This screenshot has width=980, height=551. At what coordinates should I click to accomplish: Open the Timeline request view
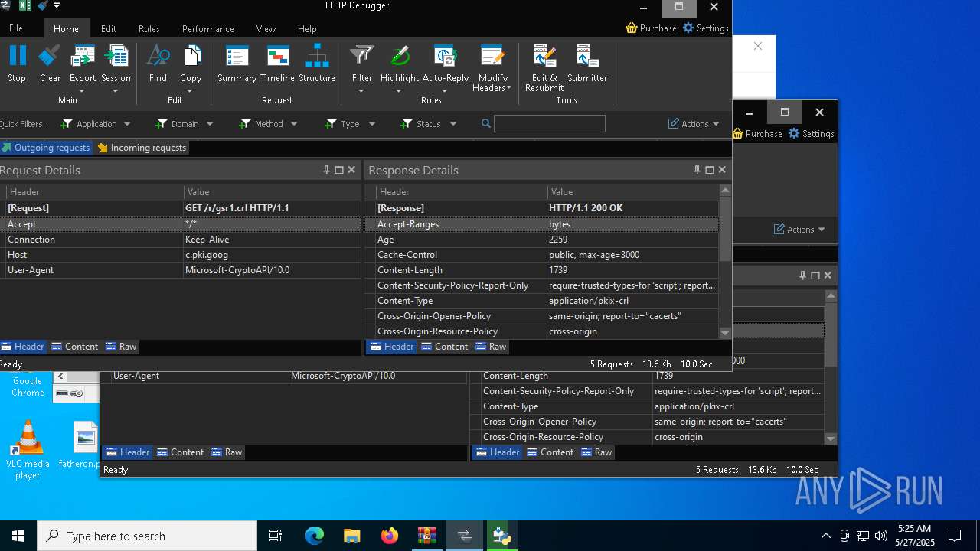coord(277,64)
